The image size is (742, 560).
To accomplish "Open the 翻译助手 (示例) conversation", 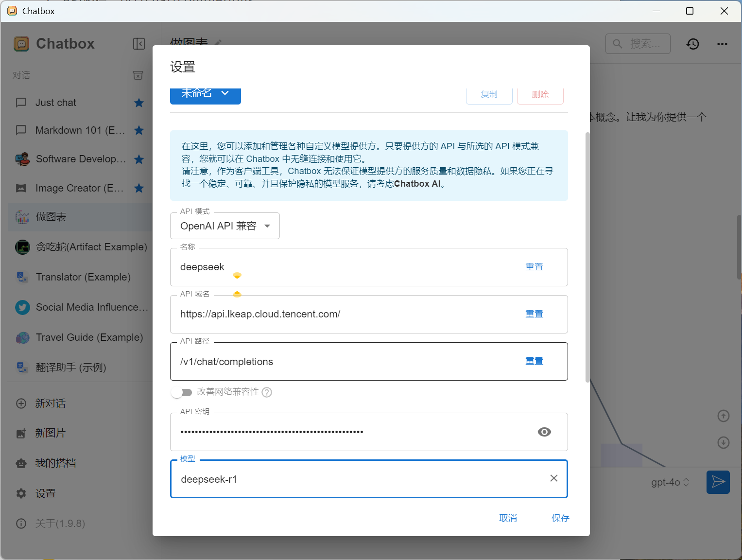I will (x=81, y=367).
